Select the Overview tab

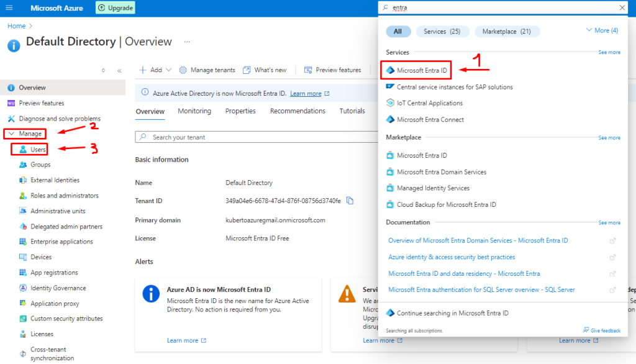(150, 112)
